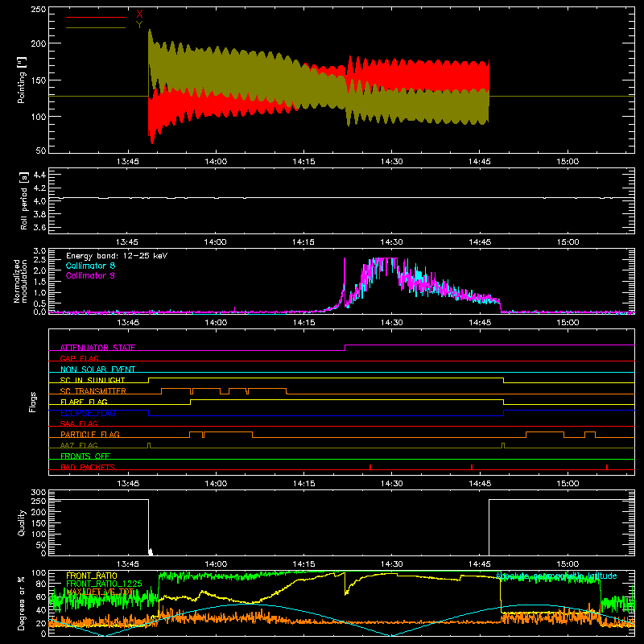Click the 14:15 tick under the Pointing plot

303,162
